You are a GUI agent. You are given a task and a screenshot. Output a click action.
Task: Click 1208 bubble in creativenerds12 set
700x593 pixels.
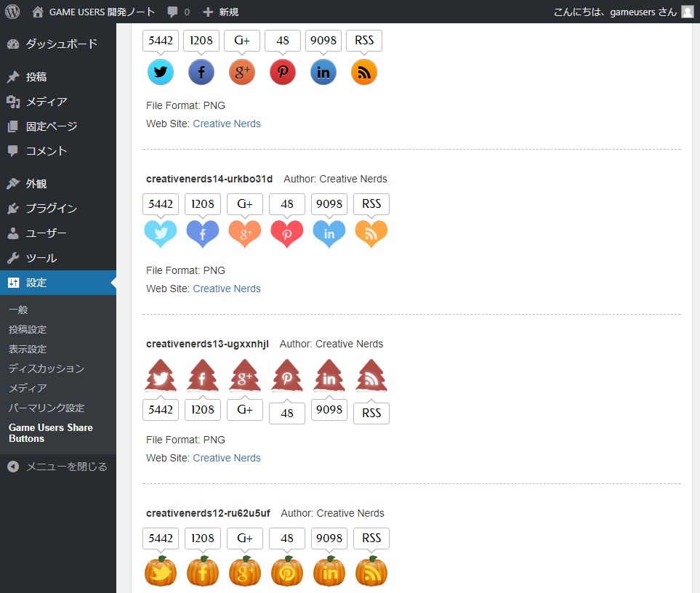point(203,538)
